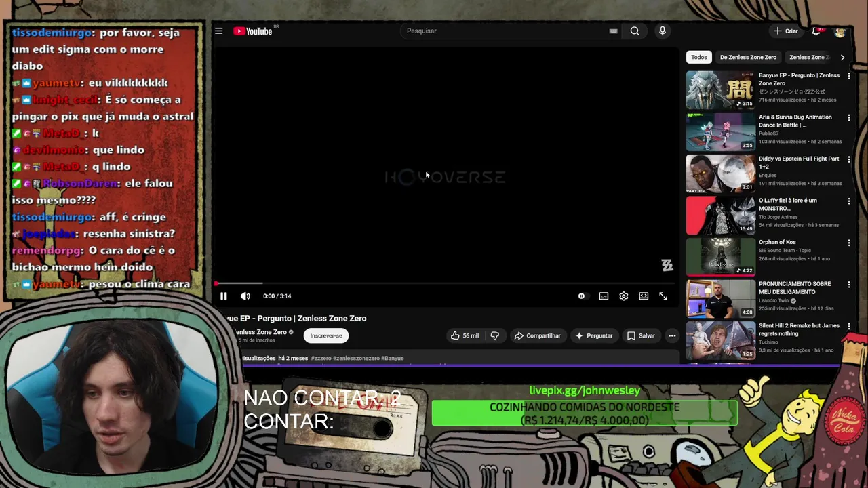Go to the YouTube home logo
The width and height of the screenshot is (868, 488).
253,30
